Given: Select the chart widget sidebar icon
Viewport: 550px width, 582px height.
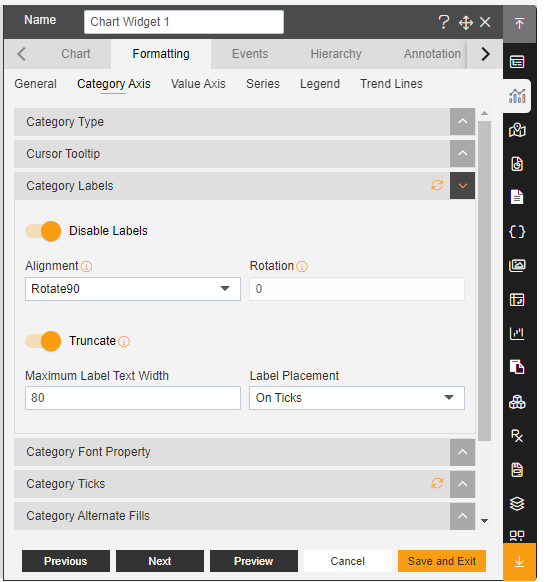Looking at the screenshot, I should click(x=517, y=96).
